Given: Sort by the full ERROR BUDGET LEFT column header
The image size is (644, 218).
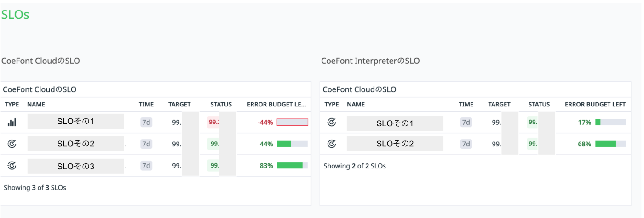Looking at the screenshot, I should 595,104.
